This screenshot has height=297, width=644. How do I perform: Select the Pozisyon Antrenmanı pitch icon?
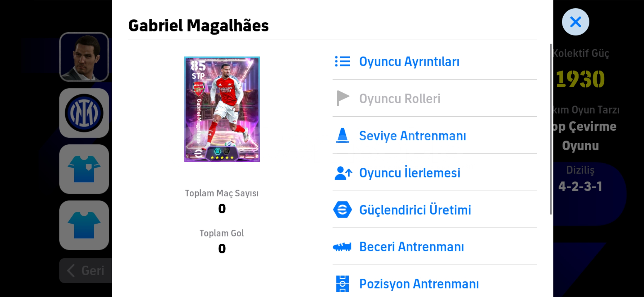[x=342, y=284]
